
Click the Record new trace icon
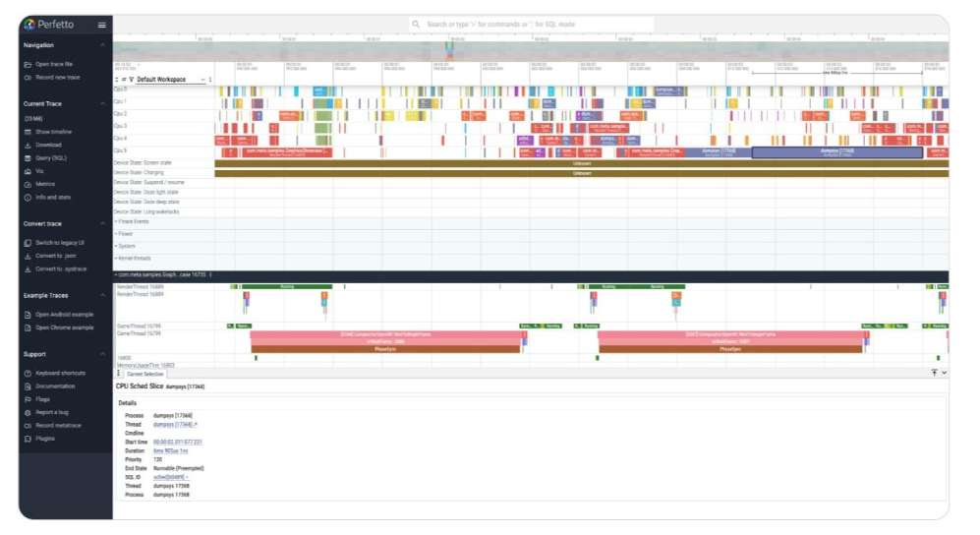pos(28,77)
